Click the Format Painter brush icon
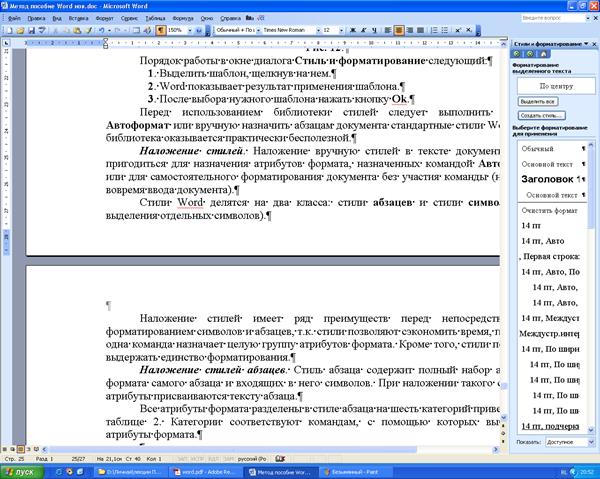Image resolution: width=600 pixels, height=479 pixels. 88,30
